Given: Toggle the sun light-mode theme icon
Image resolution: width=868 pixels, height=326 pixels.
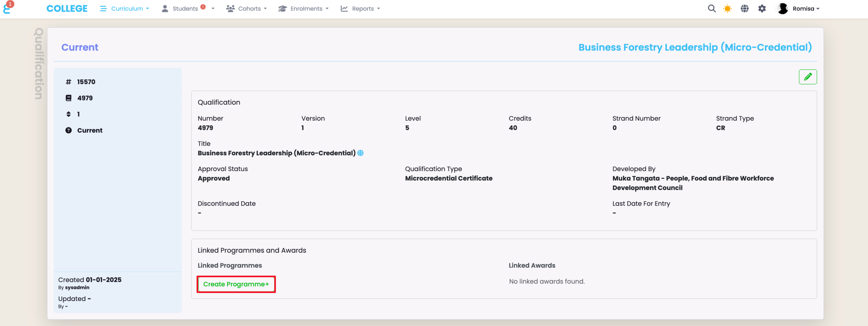Looking at the screenshot, I should tap(727, 9).
